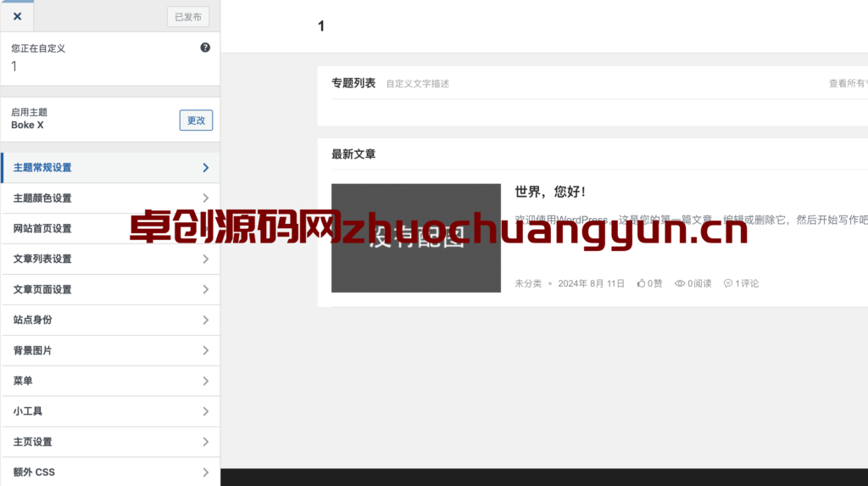Click the eye views icon
The image size is (868, 486).
pos(680,283)
